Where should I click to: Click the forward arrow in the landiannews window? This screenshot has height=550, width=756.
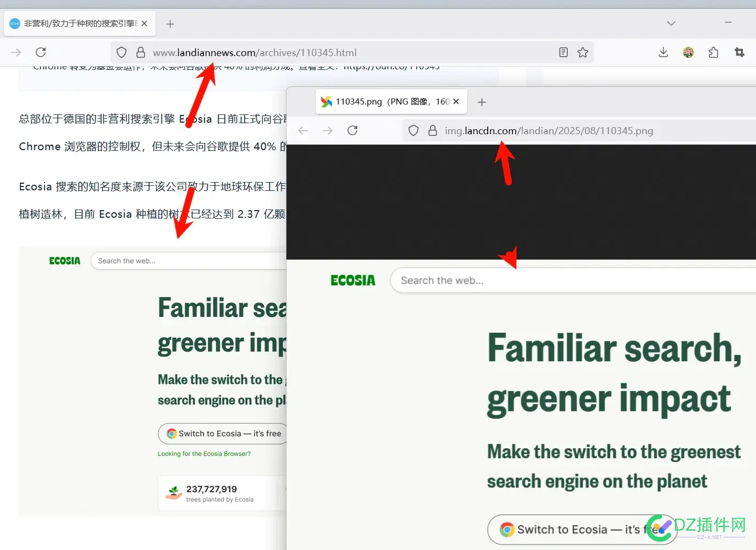[16, 52]
